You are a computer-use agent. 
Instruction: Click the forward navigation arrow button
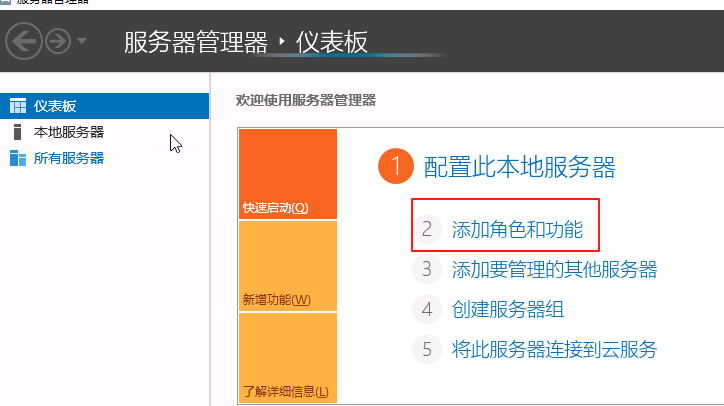(58, 41)
